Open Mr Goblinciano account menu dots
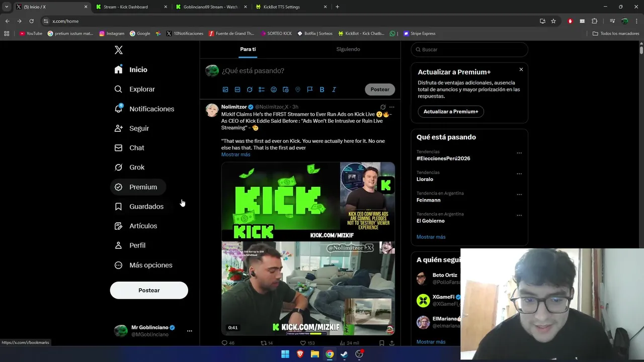 pos(189,331)
